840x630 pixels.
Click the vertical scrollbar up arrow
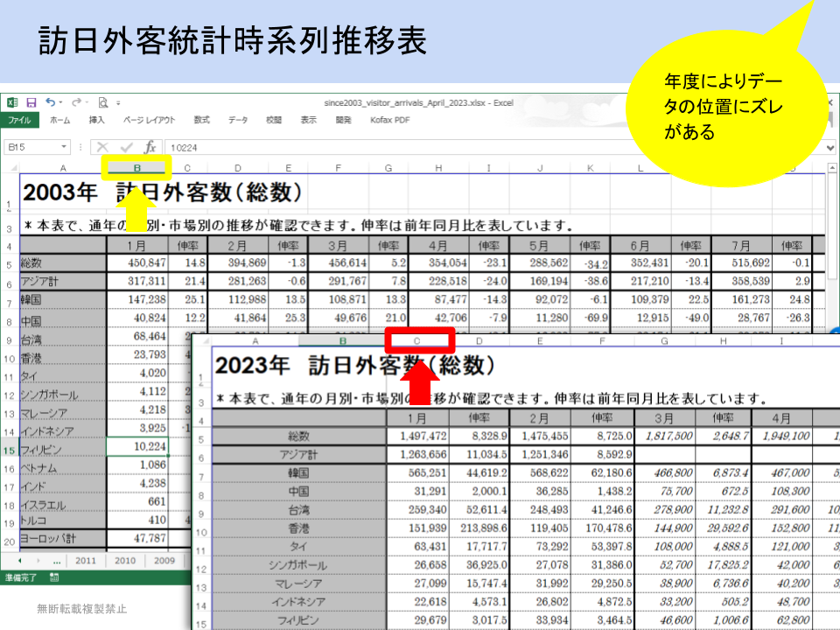831,168
